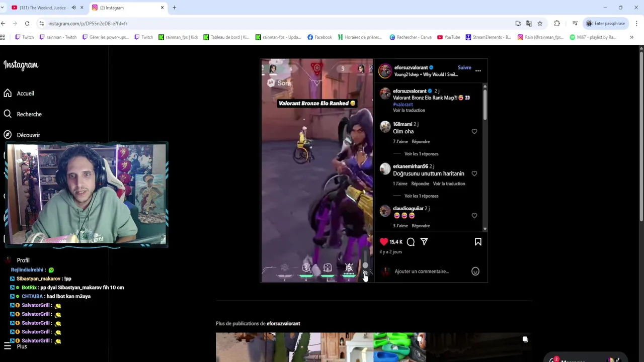Image resolution: width=644 pixels, height=362 pixels.
Task: Open the #valorant hashtag
Action: coord(403,105)
